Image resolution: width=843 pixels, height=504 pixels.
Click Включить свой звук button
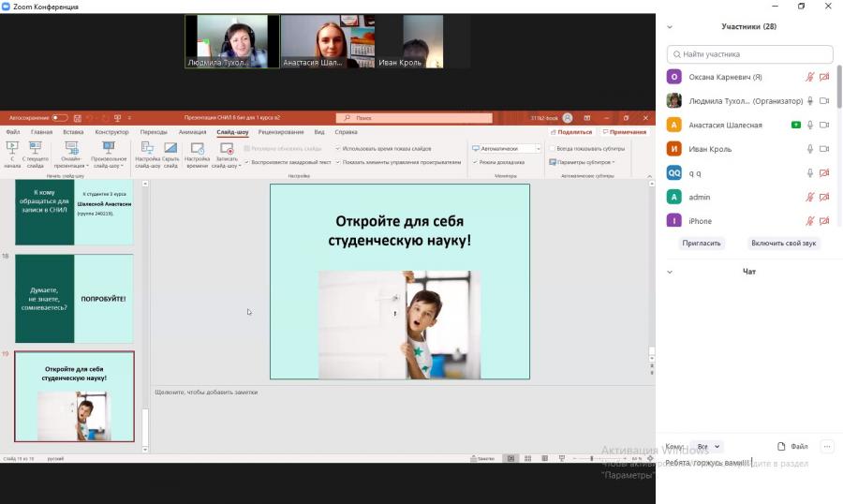[783, 244]
